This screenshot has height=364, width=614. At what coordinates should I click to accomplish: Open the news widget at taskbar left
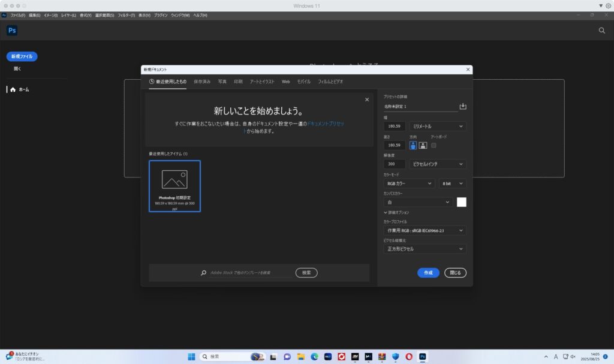(x=25, y=356)
